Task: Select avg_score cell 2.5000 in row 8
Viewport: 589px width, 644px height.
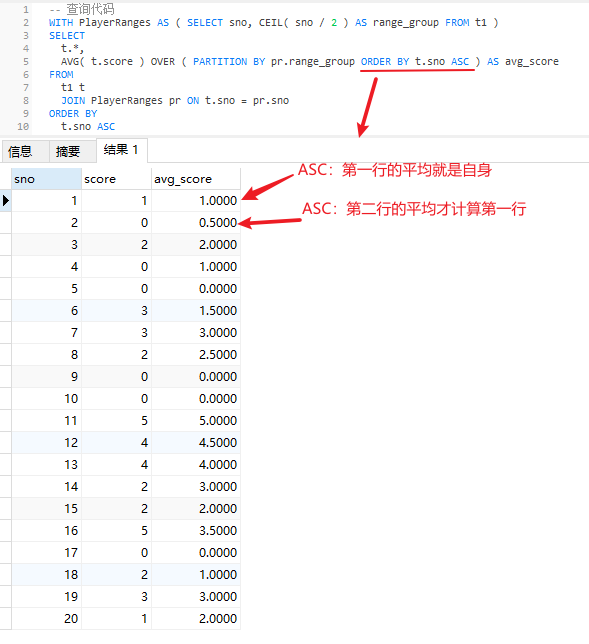Action: coord(196,355)
